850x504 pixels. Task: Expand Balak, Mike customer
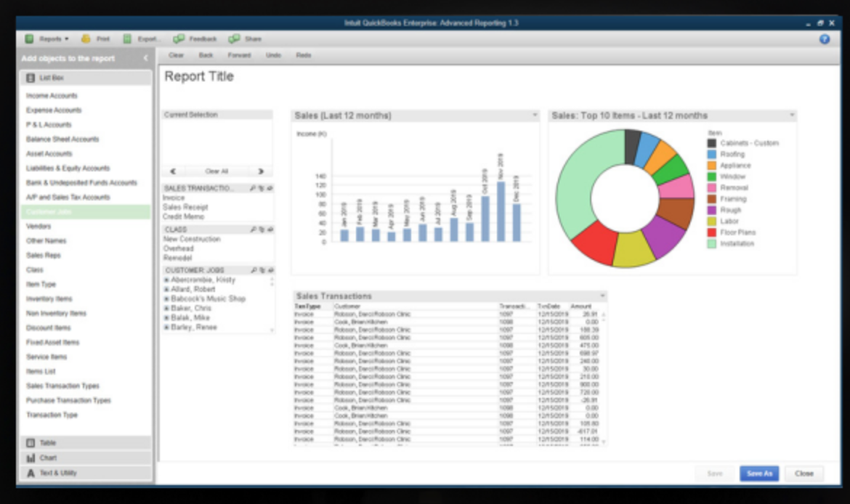pyautogui.click(x=166, y=318)
